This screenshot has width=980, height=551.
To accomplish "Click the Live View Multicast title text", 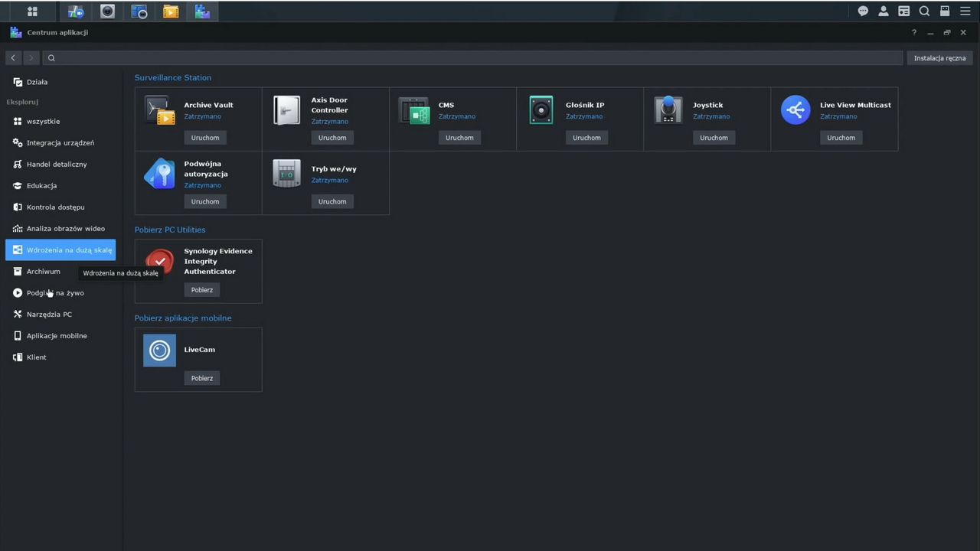I will click(x=855, y=105).
